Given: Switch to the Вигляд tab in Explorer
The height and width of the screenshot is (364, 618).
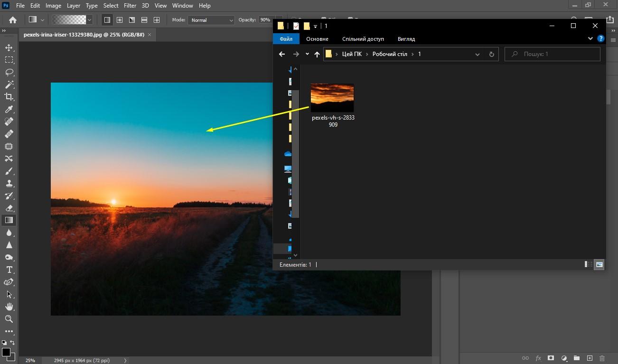Looking at the screenshot, I should [406, 39].
